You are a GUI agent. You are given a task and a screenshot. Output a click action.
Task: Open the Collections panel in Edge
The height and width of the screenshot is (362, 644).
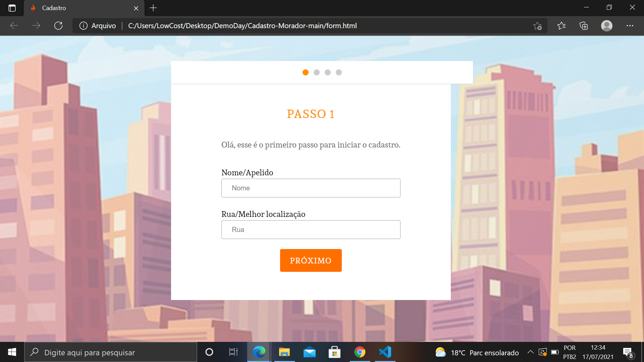584,25
